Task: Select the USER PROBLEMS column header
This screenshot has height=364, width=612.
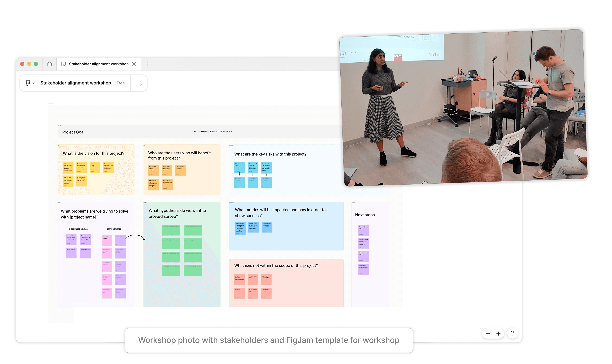Action: point(113,229)
